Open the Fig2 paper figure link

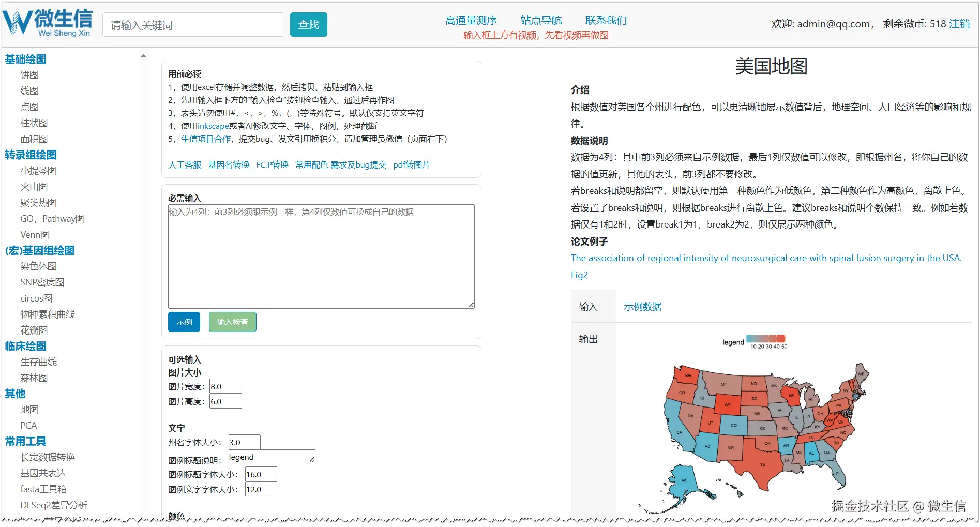tap(579, 275)
